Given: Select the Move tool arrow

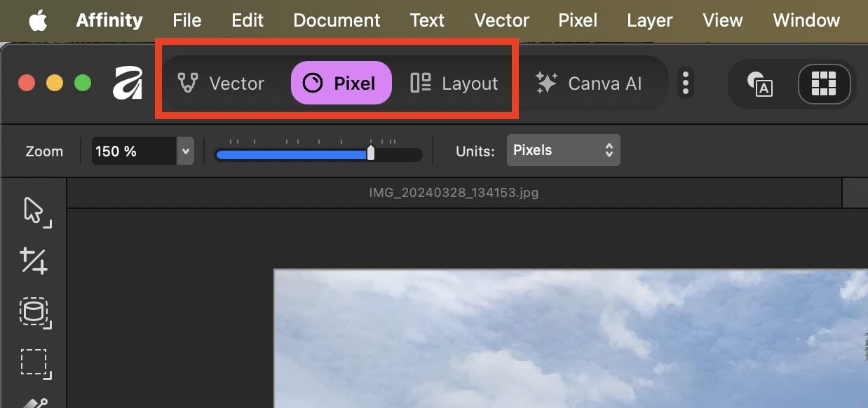Looking at the screenshot, I should pos(34,211).
